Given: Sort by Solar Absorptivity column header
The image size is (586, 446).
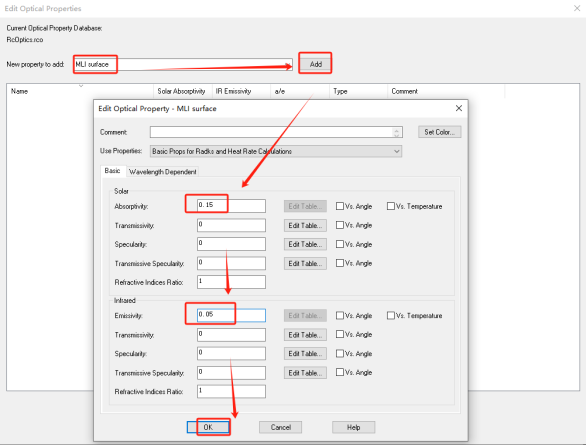Looking at the screenshot, I should pyautogui.click(x=182, y=91).
